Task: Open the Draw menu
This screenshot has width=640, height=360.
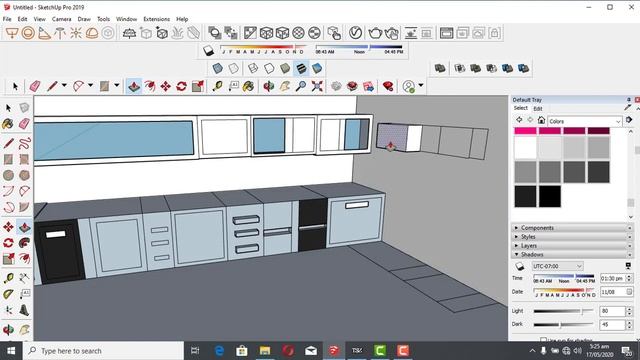Action: click(84, 19)
